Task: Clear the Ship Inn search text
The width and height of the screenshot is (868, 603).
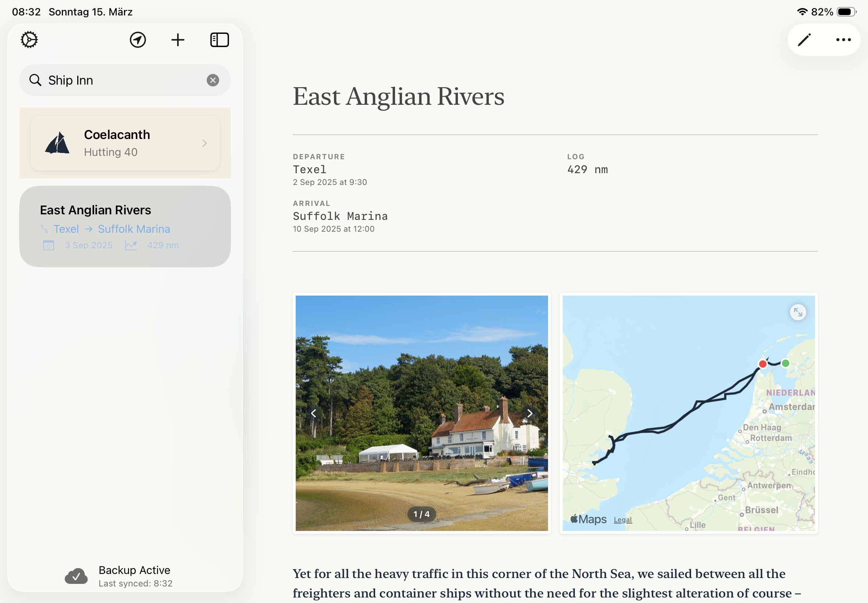Action: tap(213, 80)
